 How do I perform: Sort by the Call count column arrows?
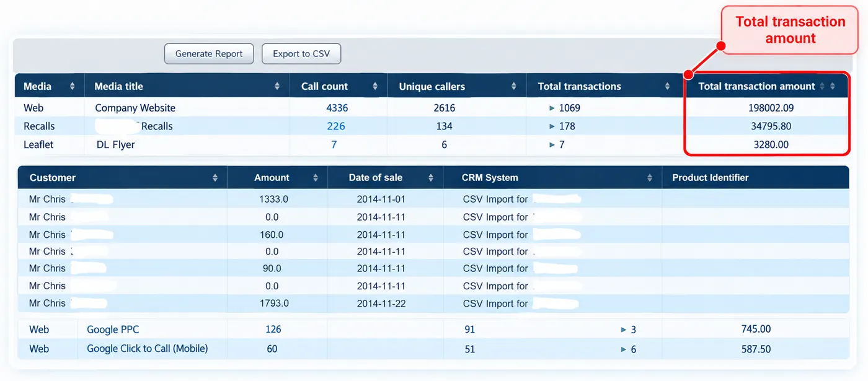point(375,86)
